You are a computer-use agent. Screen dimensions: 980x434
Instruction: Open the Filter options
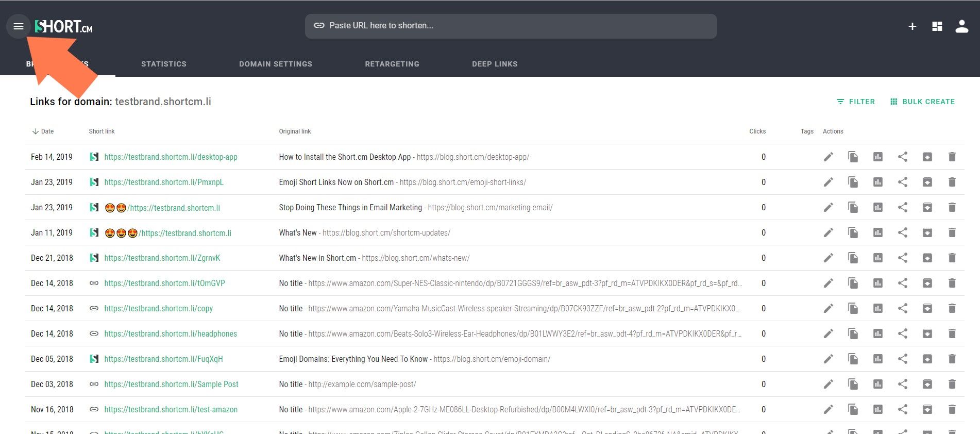pos(855,102)
